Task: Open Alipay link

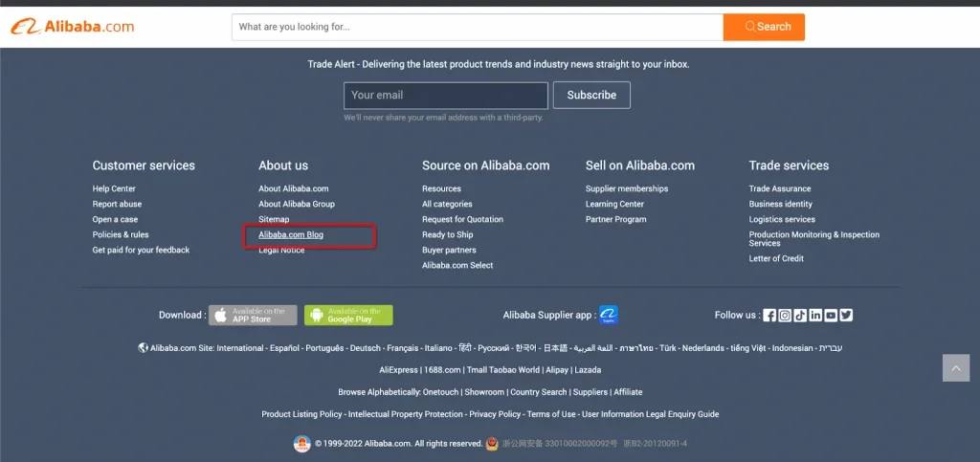Action: click(x=557, y=369)
